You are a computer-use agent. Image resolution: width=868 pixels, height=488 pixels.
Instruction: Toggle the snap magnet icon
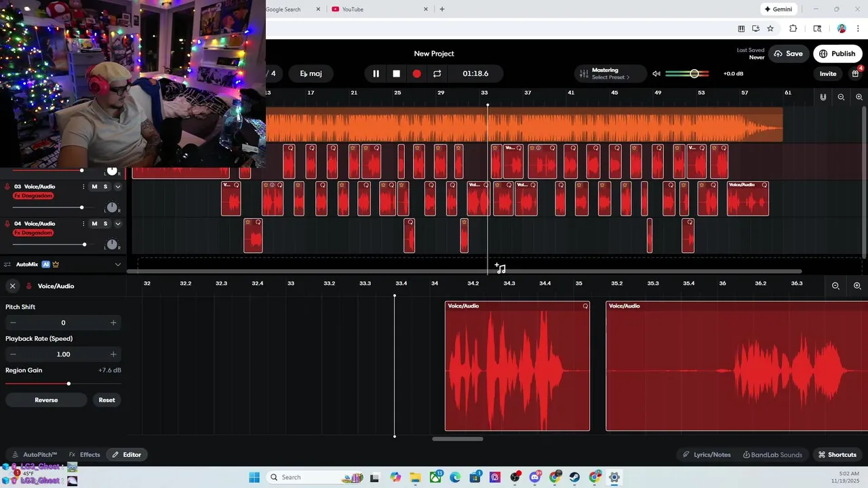[x=823, y=97]
